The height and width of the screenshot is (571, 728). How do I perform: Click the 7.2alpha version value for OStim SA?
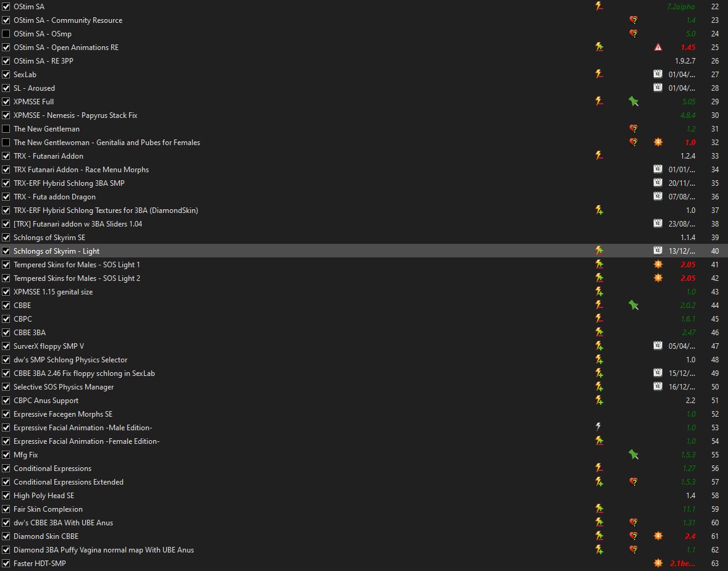coord(681,7)
